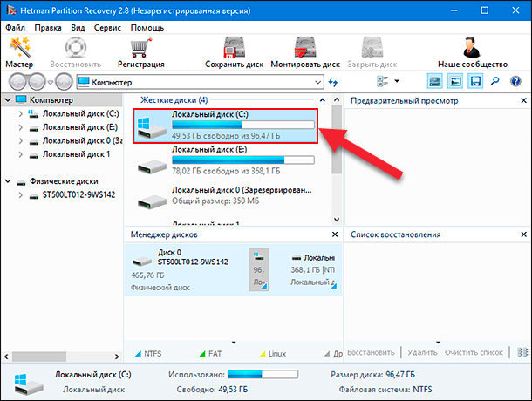Open the Правка menu
This screenshot has width=532, height=401.
pyautogui.click(x=48, y=28)
